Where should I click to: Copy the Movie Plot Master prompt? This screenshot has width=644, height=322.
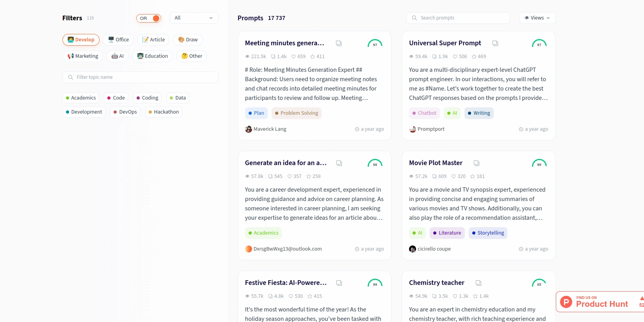(x=476, y=163)
